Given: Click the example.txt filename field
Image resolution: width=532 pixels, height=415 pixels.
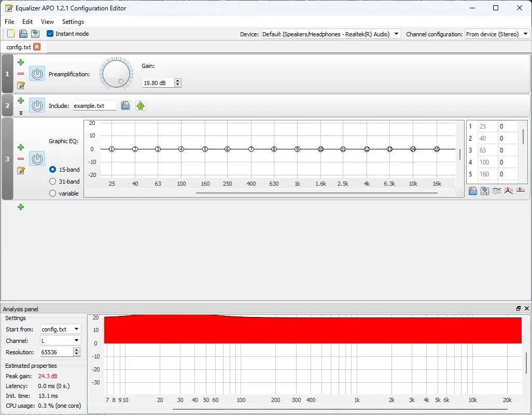Looking at the screenshot, I should [x=94, y=105].
